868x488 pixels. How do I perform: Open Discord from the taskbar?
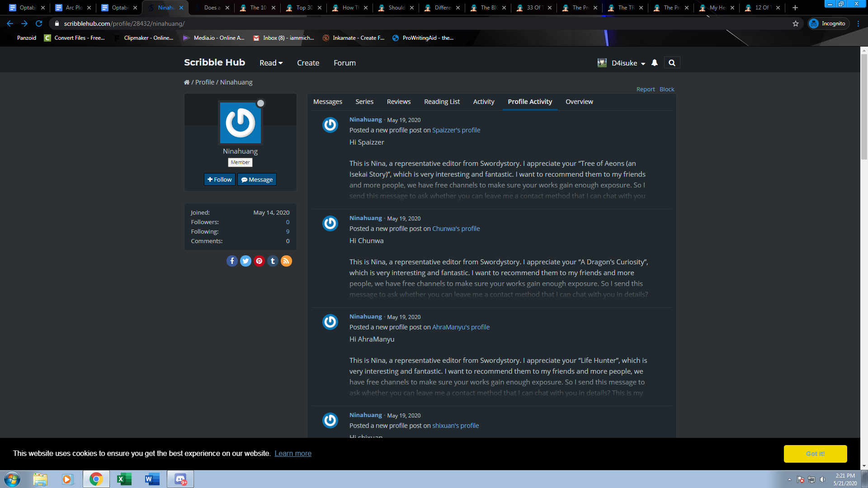[x=180, y=479]
